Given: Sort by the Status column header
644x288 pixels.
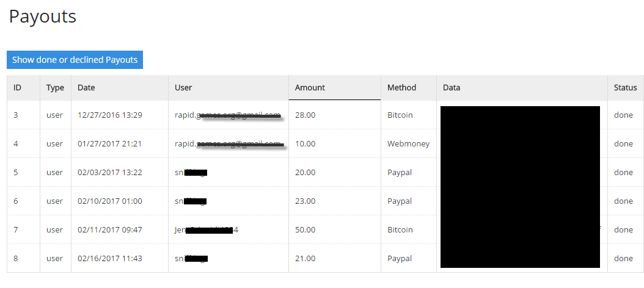Looking at the screenshot, I should tap(625, 88).
